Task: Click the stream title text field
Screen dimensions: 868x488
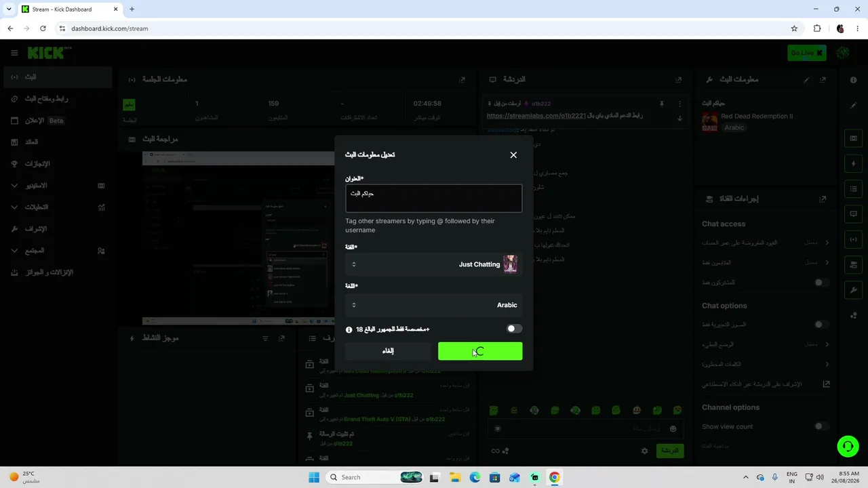Action: tap(433, 199)
